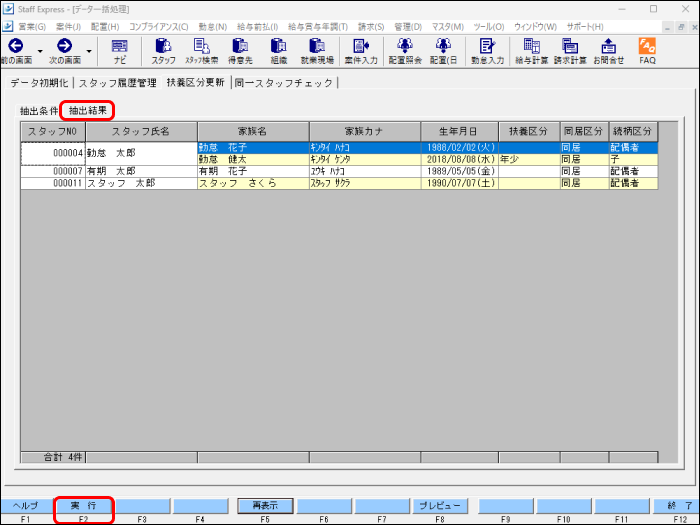Open the 請求計算 billing icon
Viewport: 700px width, 525px height.
tap(570, 51)
